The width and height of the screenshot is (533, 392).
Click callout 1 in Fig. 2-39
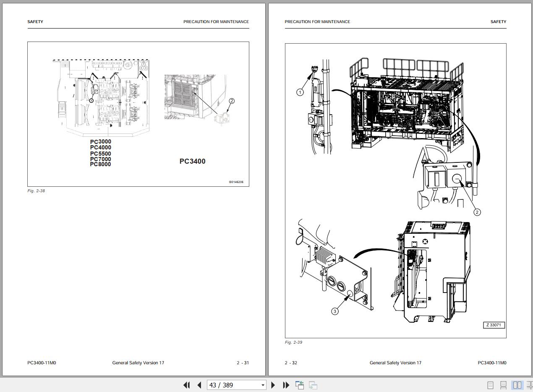(300, 92)
